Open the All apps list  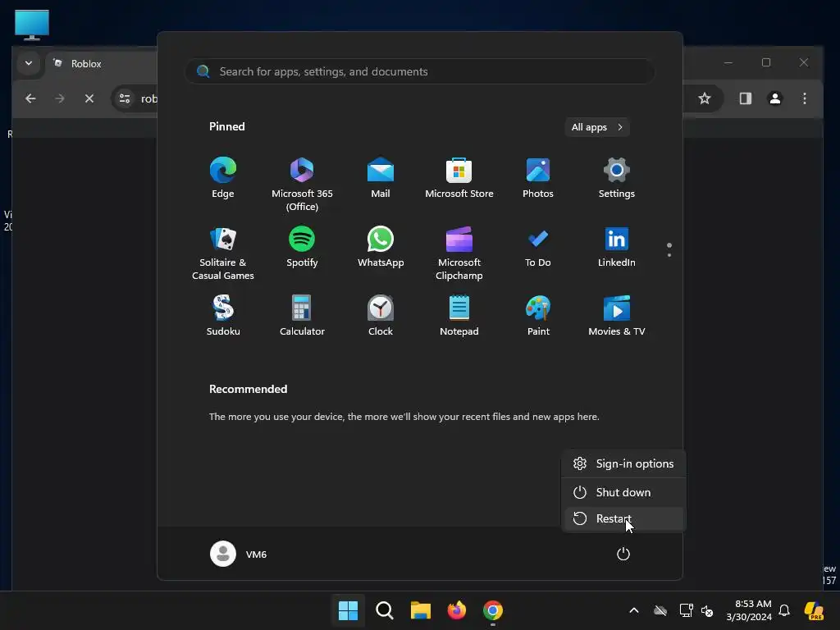coord(597,127)
